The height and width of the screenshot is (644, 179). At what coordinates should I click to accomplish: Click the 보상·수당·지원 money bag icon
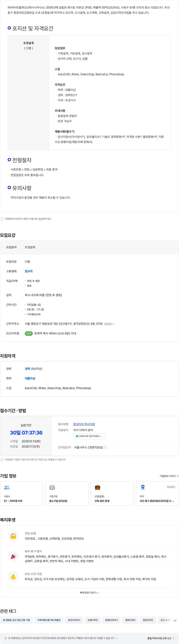[13, 577]
